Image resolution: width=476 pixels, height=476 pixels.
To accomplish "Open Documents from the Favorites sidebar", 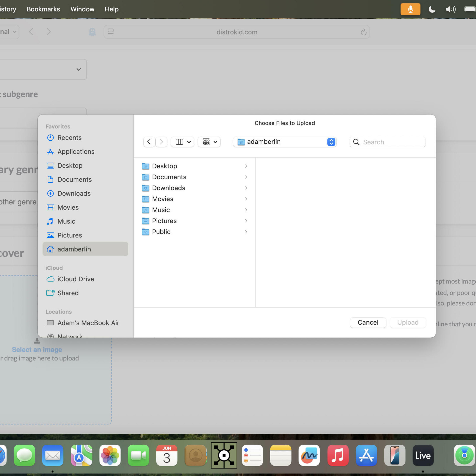I will pyautogui.click(x=85, y=179).
